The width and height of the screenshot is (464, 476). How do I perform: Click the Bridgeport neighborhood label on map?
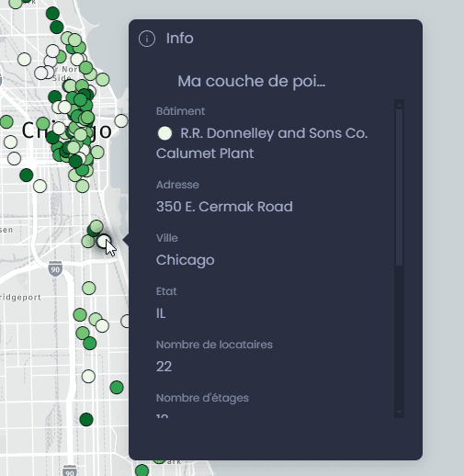point(20,297)
